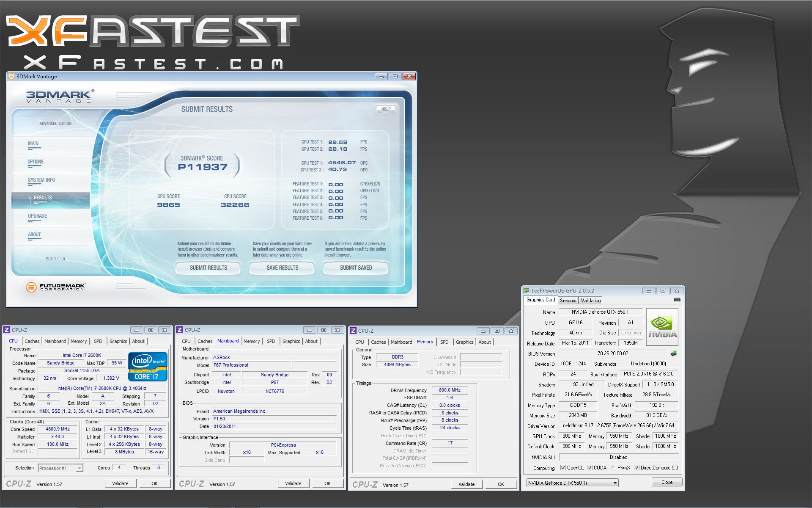Click the GPU Name field in GPU-Z
This screenshot has height=508, width=812.
[601, 312]
